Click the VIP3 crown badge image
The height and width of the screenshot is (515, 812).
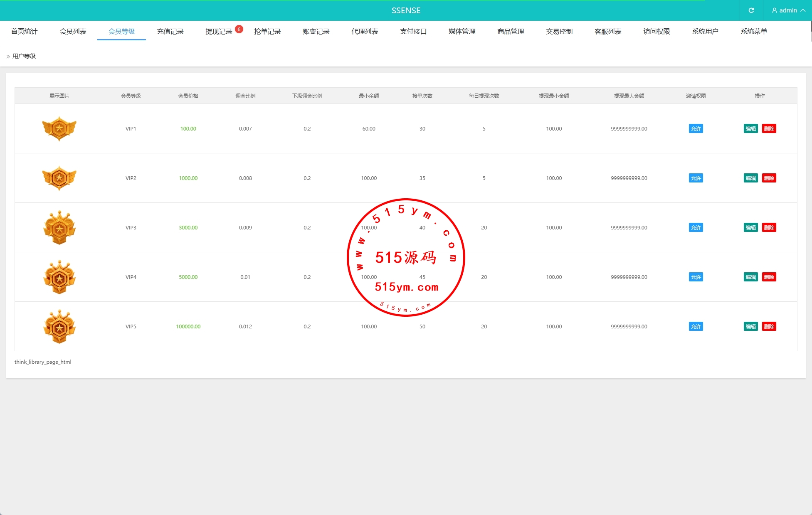click(59, 228)
